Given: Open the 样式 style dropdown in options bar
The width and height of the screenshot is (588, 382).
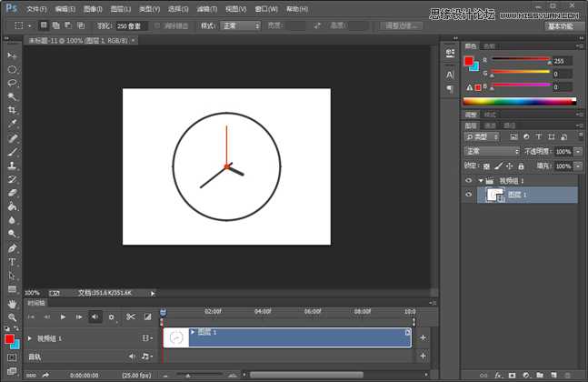Looking at the screenshot, I should point(241,25).
